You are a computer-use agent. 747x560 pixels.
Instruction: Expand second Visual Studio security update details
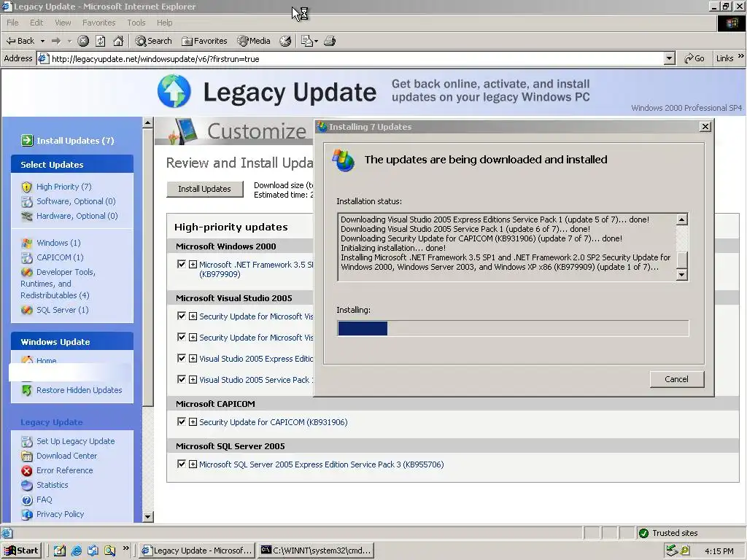click(x=193, y=337)
